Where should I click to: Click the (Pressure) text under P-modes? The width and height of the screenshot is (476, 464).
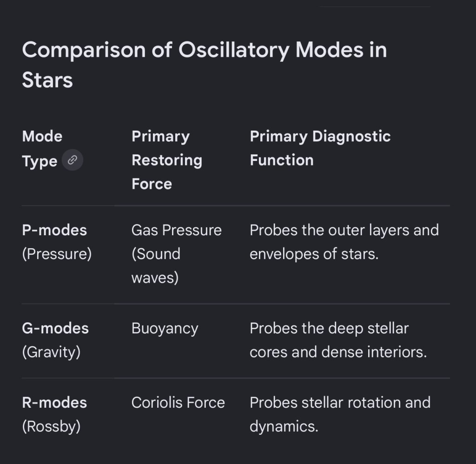coord(57,254)
